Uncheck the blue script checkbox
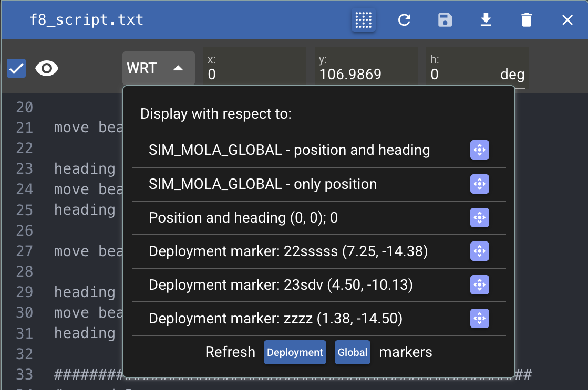 (x=16, y=68)
